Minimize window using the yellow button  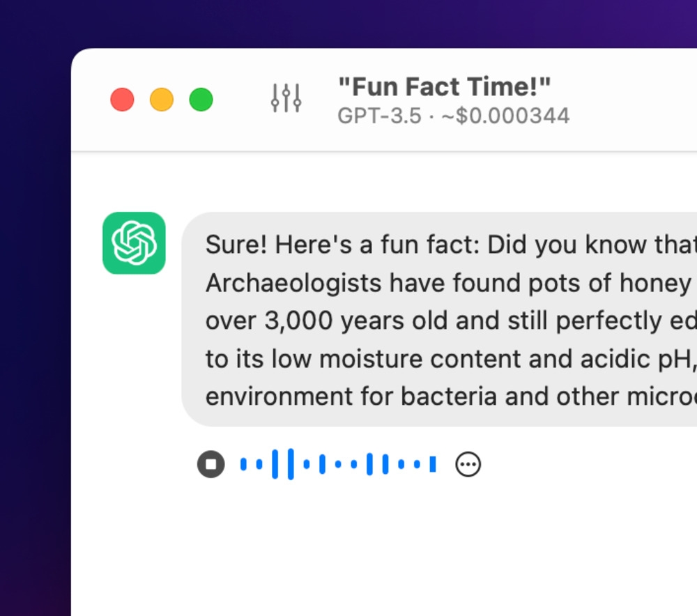point(162,100)
